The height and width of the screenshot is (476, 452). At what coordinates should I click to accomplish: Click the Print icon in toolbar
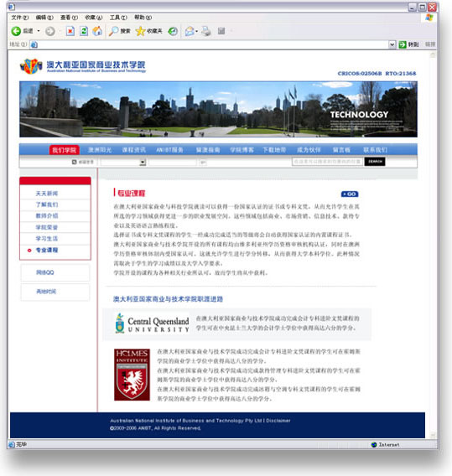[206, 31]
